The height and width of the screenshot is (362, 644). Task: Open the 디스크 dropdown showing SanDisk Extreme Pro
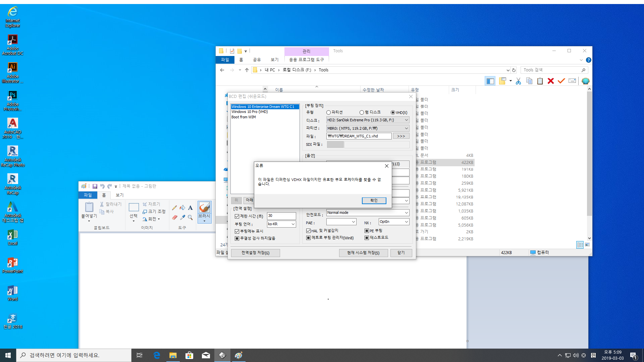368,120
